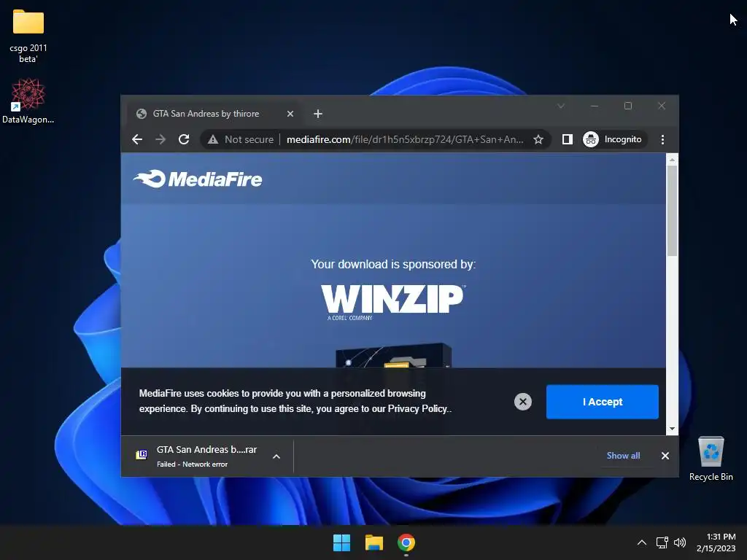Image resolution: width=747 pixels, height=560 pixels.
Task: Click the Not secure warning icon
Action: coord(213,139)
